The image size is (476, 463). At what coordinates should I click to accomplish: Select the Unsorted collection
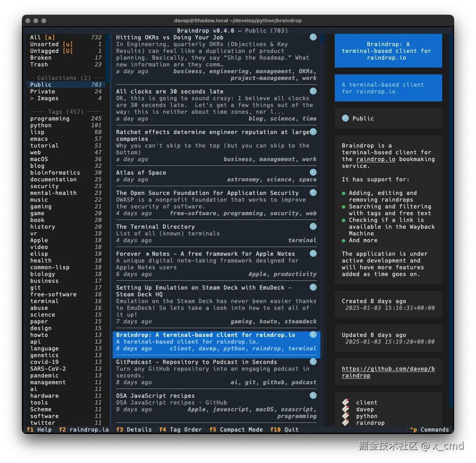[x=66, y=44]
